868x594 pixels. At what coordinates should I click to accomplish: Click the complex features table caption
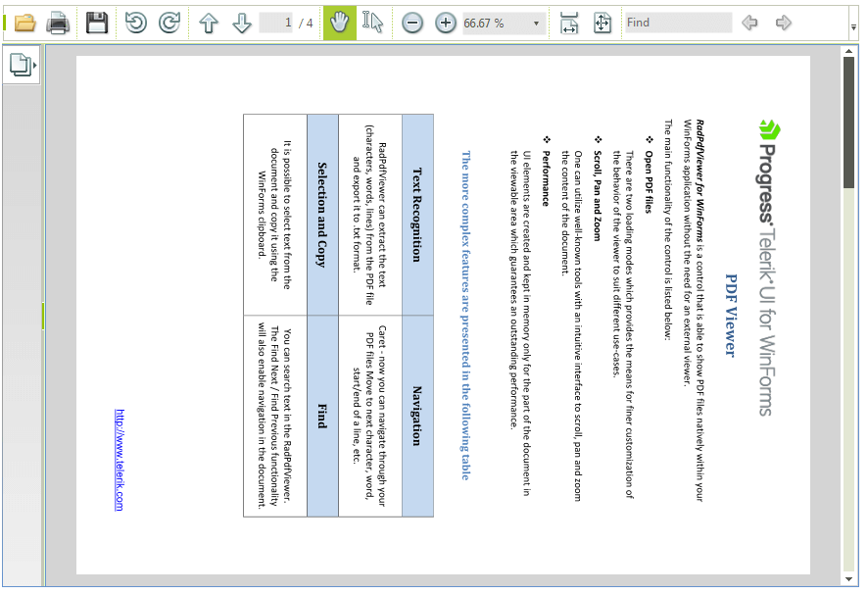pos(465,316)
